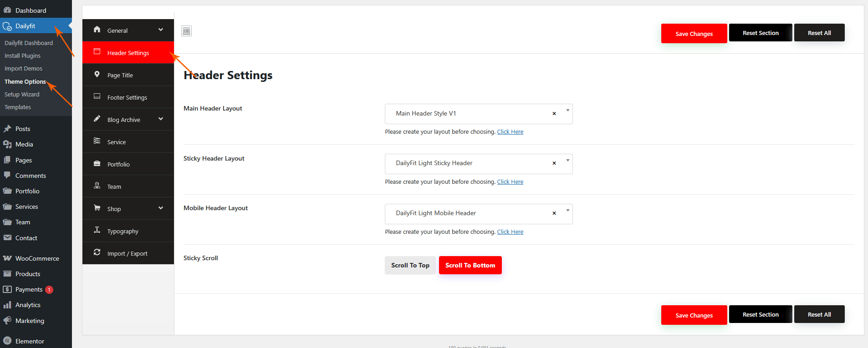Select Scroll To Top sticky option
Viewport: 868px width, 348px height.
(x=410, y=265)
